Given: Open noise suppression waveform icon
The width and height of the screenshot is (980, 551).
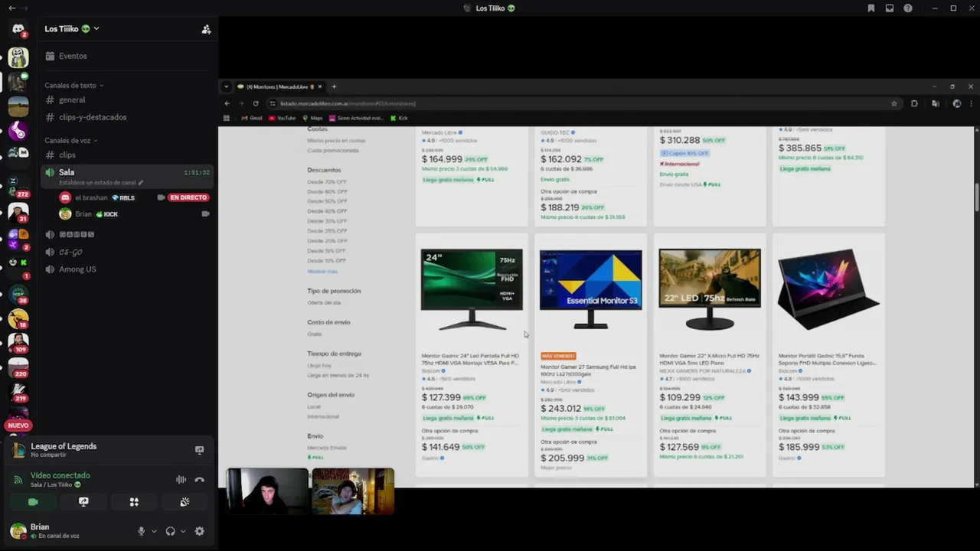Looking at the screenshot, I should [x=181, y=480].
